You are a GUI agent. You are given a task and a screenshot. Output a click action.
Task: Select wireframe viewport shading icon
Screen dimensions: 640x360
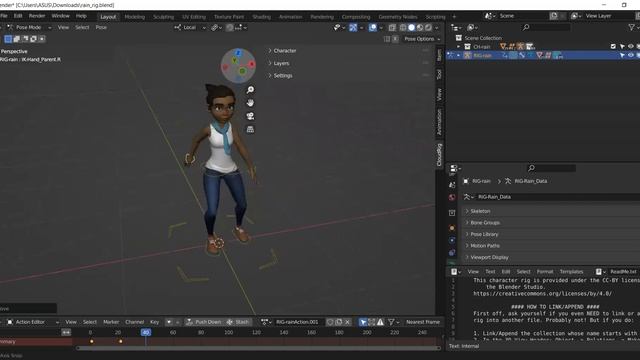pos(403,27)
